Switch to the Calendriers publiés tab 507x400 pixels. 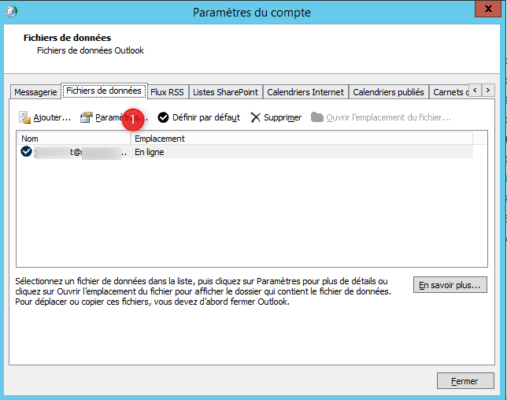[x=388, y=92]
